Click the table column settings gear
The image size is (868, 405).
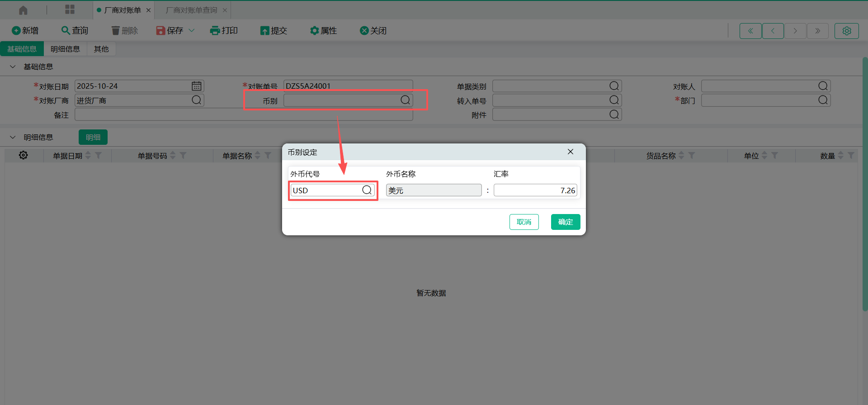coord(24,155)
